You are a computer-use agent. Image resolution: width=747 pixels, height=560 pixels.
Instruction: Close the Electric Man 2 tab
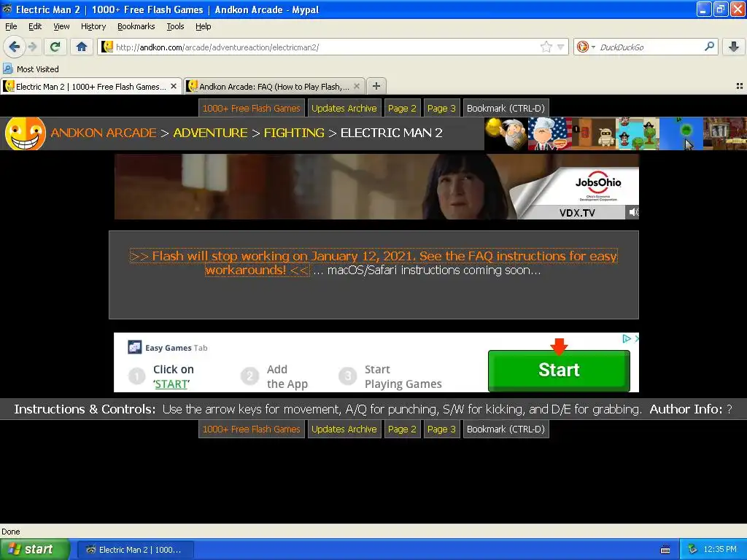174,86
